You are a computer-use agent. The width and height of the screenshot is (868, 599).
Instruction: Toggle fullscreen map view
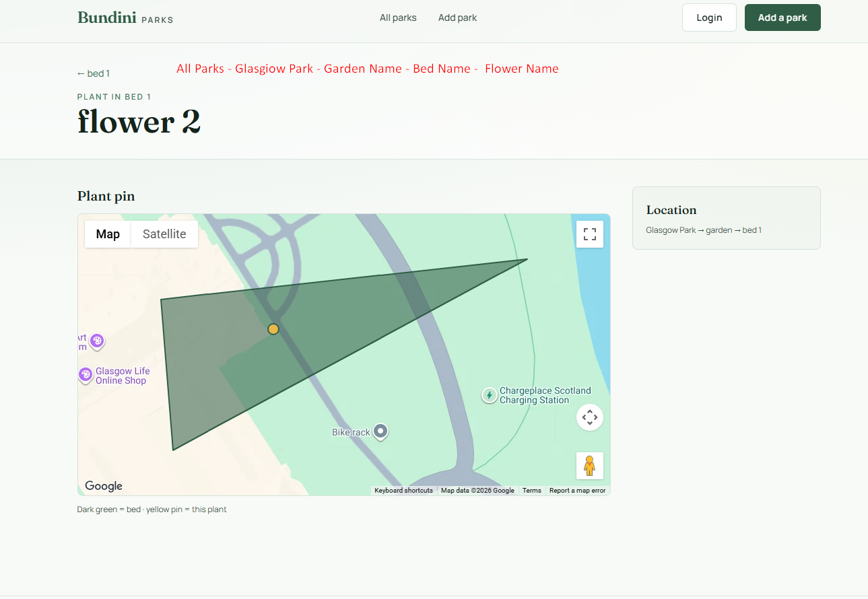(x=590, y=234)
